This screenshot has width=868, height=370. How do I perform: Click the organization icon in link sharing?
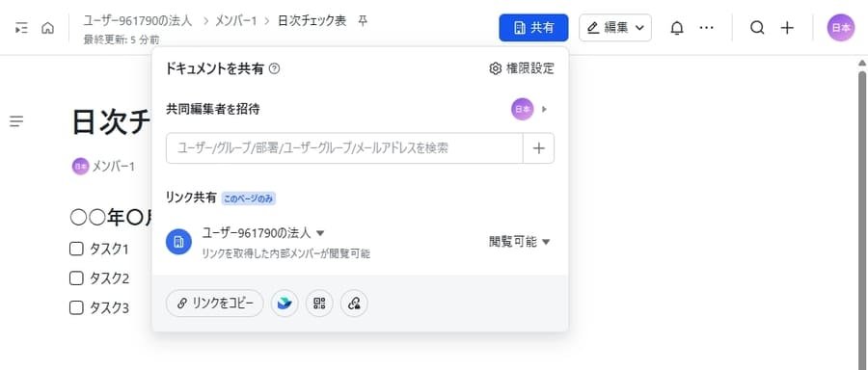[178, 242]
